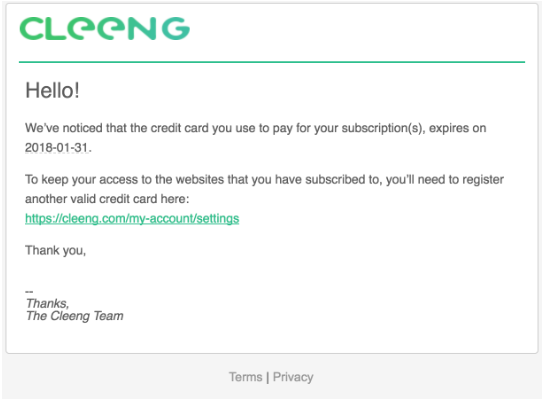Click the word 'subscription(s),' in first paragraph
This screenshot has height=401, width=547.
(x=384, y=128)
